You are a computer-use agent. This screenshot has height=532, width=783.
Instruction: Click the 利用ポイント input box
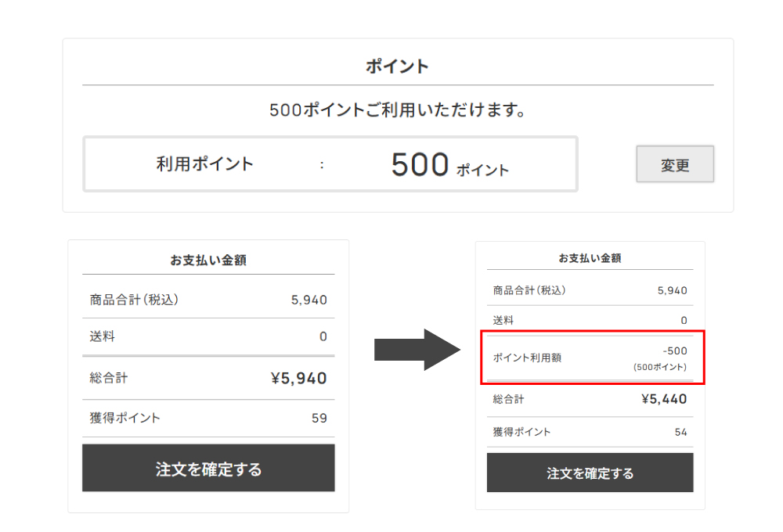[330, 164]
